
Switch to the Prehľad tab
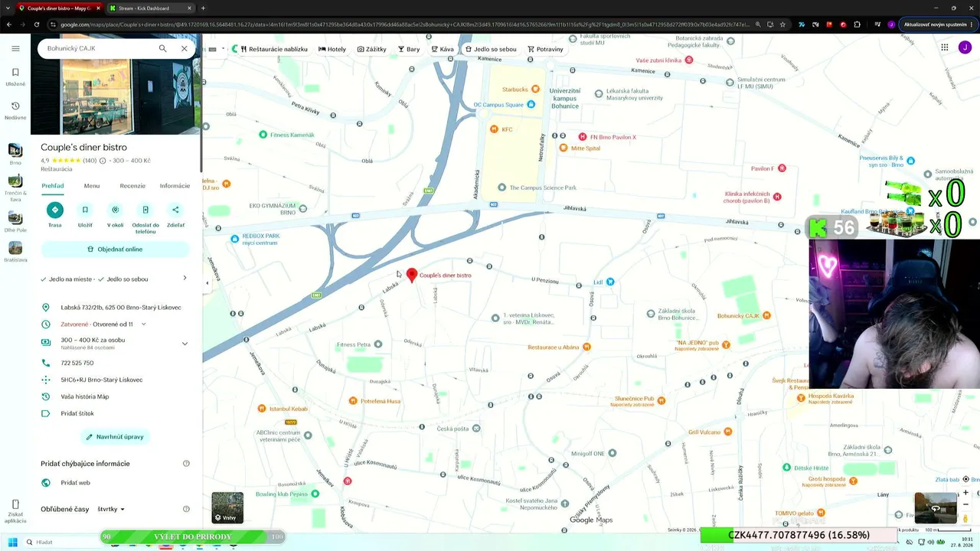[x=53, y=186]
